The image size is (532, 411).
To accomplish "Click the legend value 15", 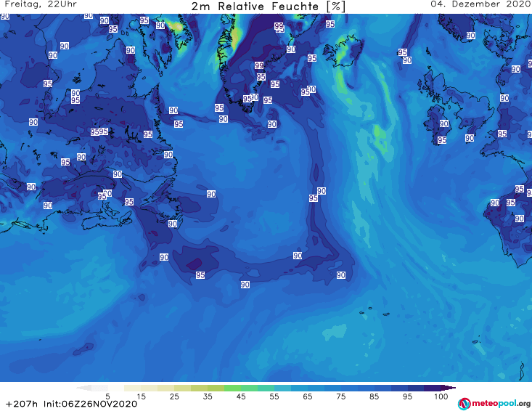I will click(141, 396).
